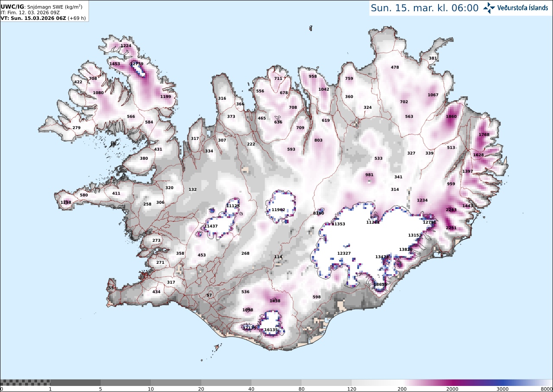Click the 'Veðurstofa Íslands' logo text
The image size is (553, 392).
(x=523, y=8)
